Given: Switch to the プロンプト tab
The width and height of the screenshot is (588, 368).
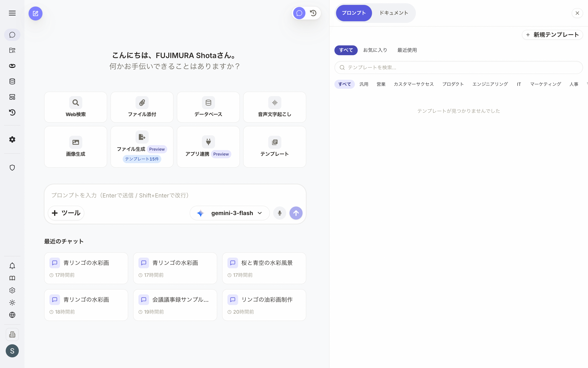Looking at the screenshot, I should click(x=354, y=13).
